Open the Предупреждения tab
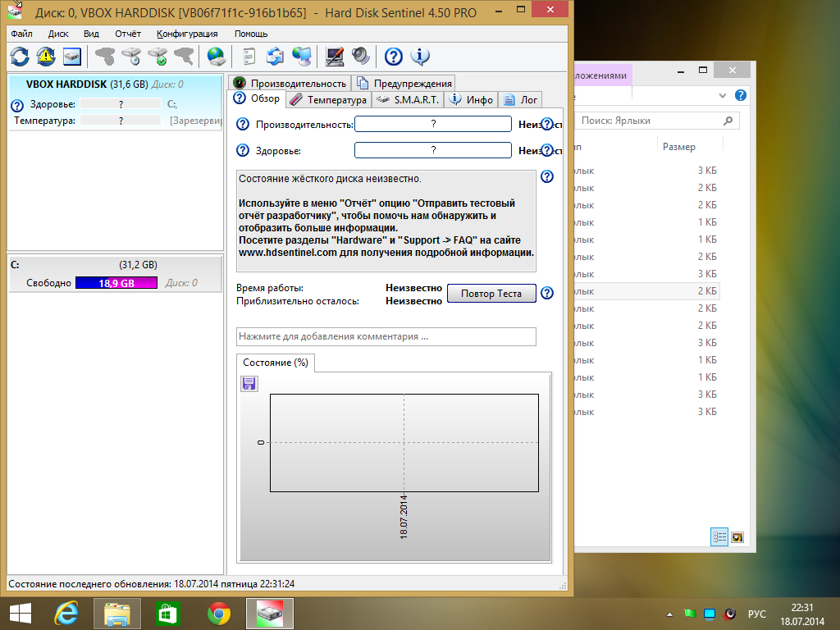Image resolution: width=840 pixels, height=630 pixels. pyautogui.click(x=404, y=84)
